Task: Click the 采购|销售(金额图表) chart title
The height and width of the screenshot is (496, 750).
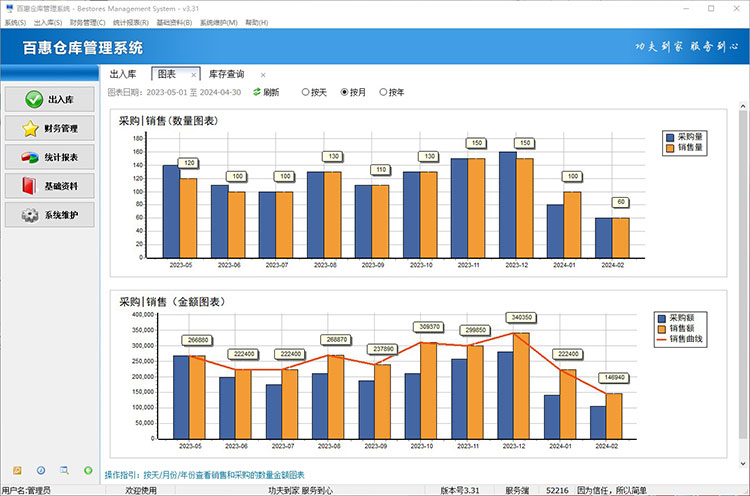Action: click(x=172, y=302)
